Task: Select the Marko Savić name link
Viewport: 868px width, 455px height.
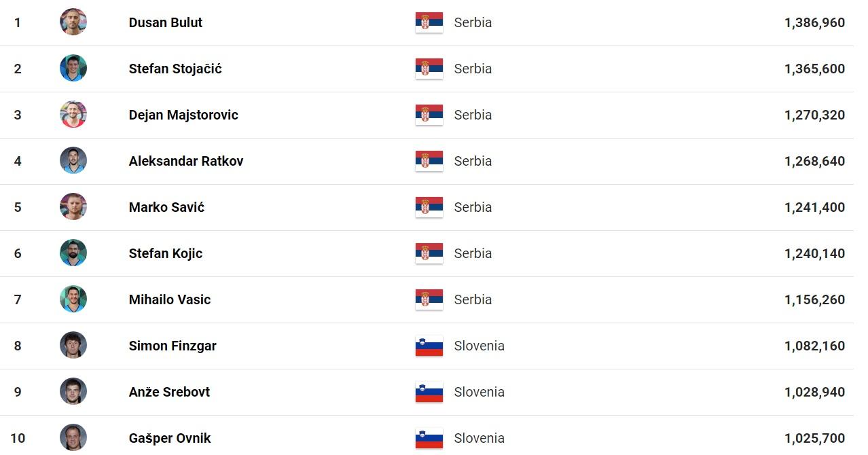Action: coord(166,207)
